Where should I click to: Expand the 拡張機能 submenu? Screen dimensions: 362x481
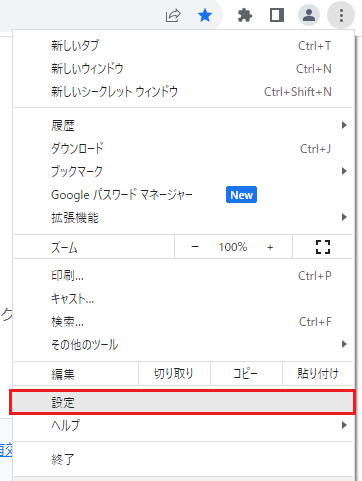[183, 217]
